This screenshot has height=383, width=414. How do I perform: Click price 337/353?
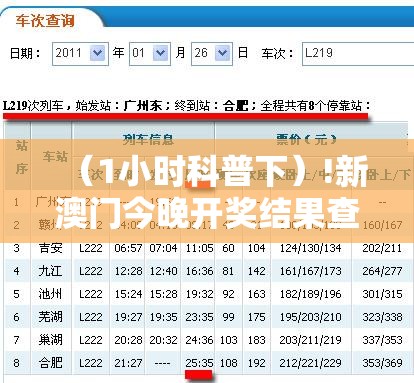(x=382, y=340)
